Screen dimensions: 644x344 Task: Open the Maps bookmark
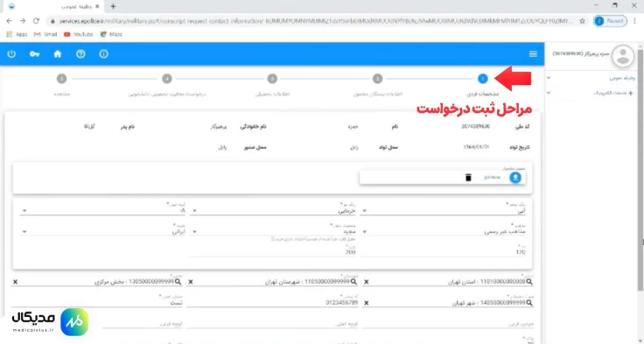tap(111, 34)
